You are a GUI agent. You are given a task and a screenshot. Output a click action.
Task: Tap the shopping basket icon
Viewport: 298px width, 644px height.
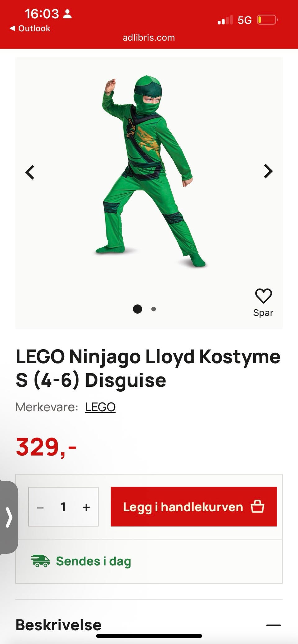[x=257, y=507]
